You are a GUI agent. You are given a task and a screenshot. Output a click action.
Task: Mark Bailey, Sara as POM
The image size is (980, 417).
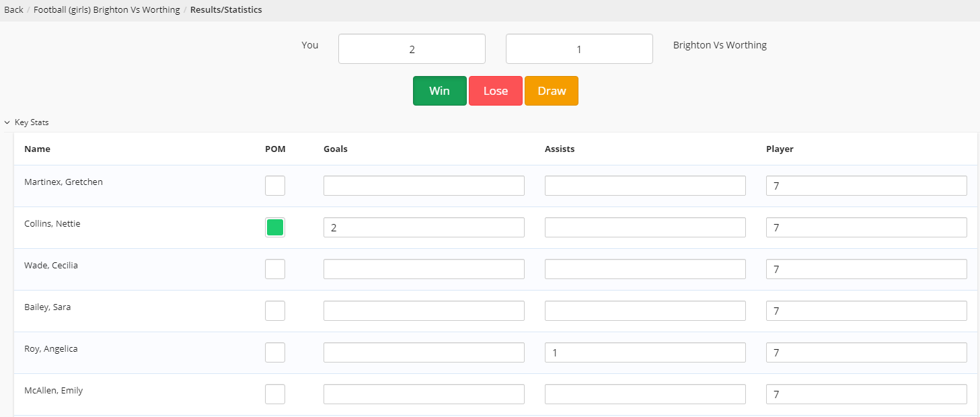[x=275, y=311]
